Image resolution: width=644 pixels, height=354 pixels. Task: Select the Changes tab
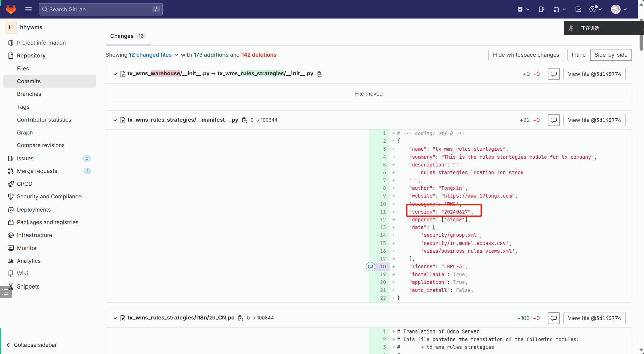pyautogui.click(x=128, y=36)
